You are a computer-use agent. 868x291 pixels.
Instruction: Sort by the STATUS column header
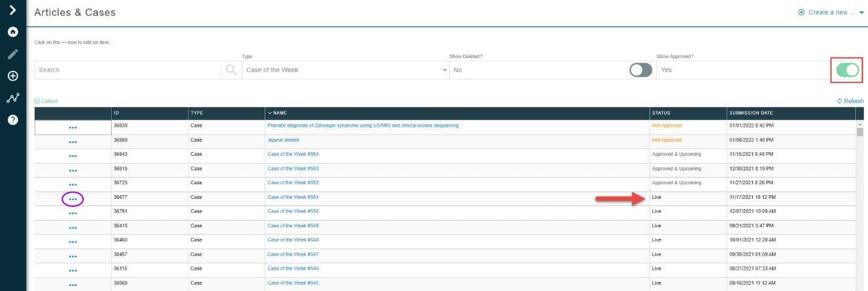click(660, 113)
